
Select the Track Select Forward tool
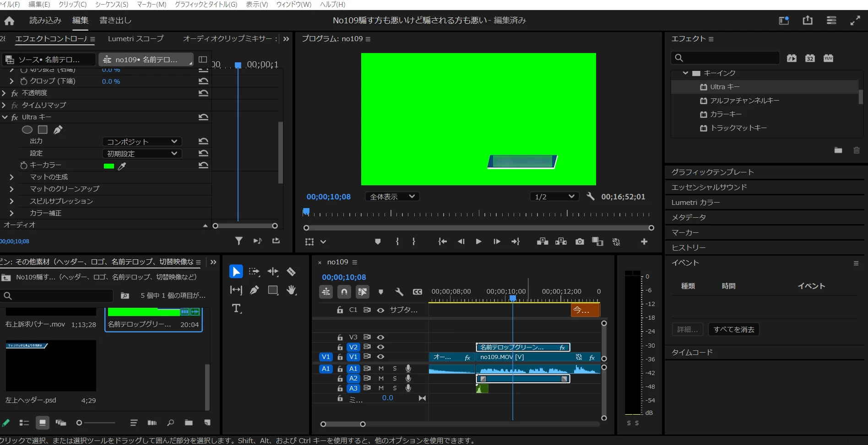point(254,272)
